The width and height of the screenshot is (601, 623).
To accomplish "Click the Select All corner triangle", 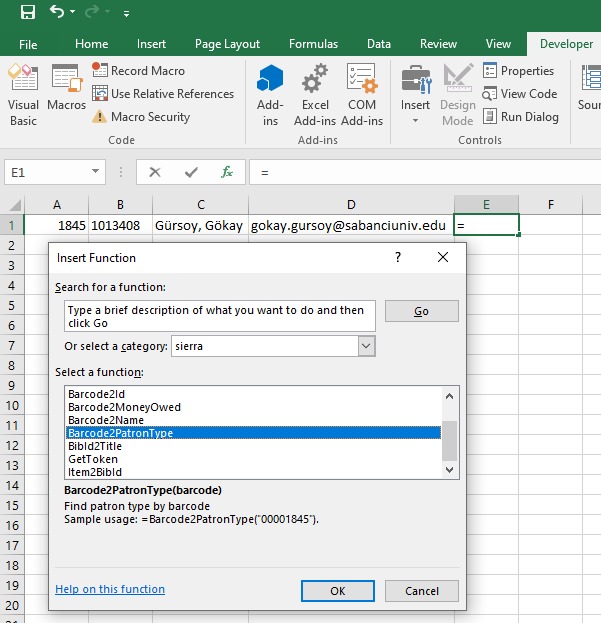I will (x=15, y=205).
